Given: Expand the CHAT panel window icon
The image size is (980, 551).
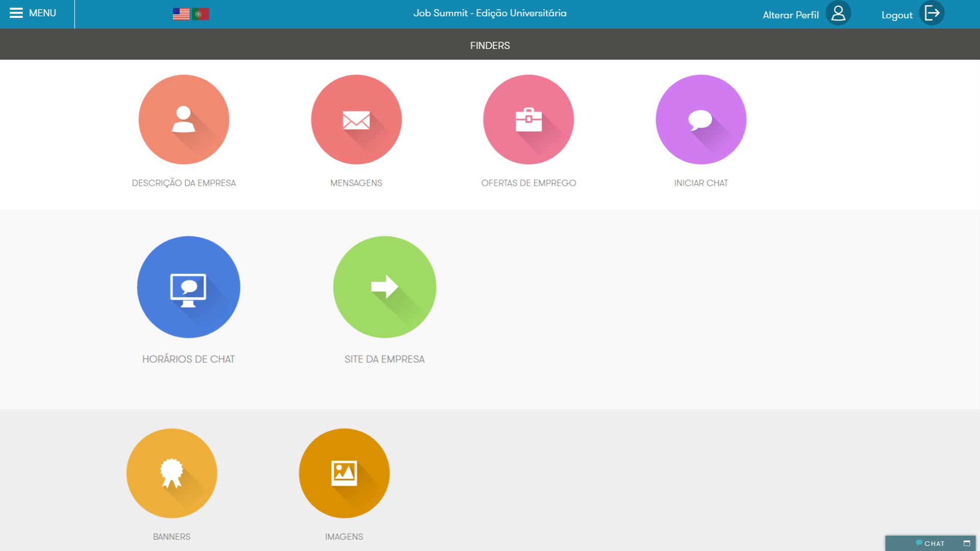Looking at the screenshot, I should pyautogui.click(x=966, y=543).
